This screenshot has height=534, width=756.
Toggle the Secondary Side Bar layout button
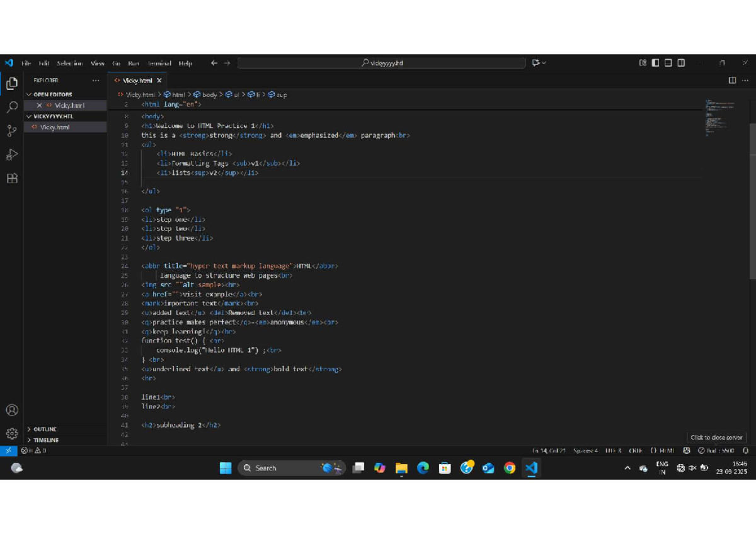click(681, 63)
